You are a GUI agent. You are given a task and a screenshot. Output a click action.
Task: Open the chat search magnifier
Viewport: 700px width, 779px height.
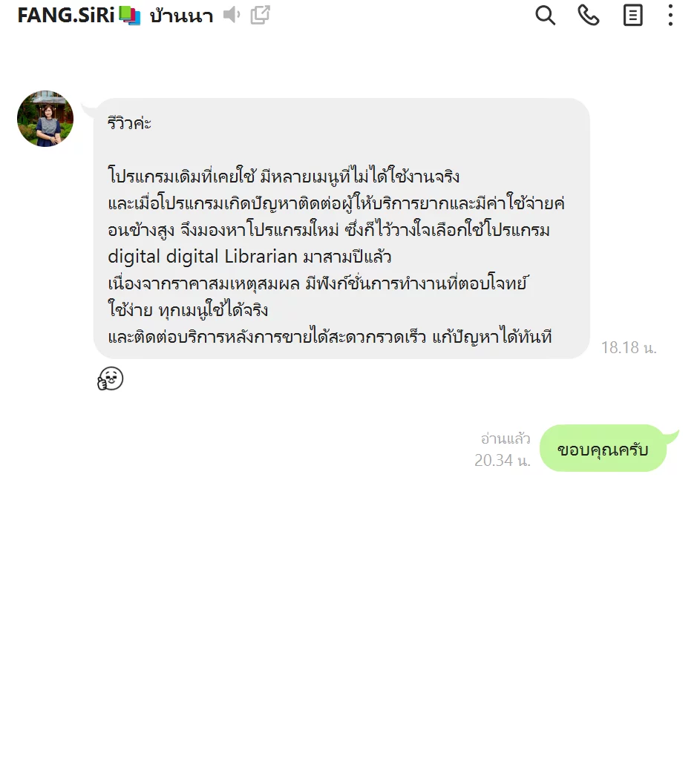(545, 16)
